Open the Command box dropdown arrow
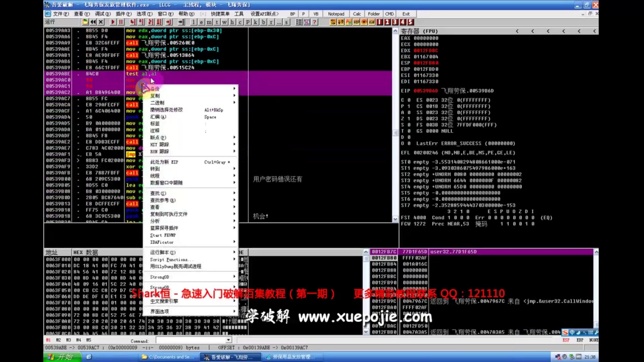Image resolution: width=644 pixels, height=362 pixels. point(228,340)
